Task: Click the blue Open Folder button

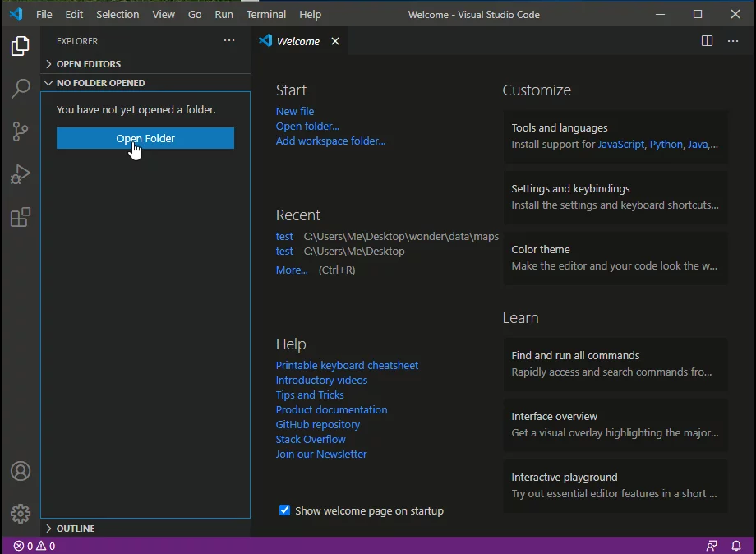Action: (145, 138)
